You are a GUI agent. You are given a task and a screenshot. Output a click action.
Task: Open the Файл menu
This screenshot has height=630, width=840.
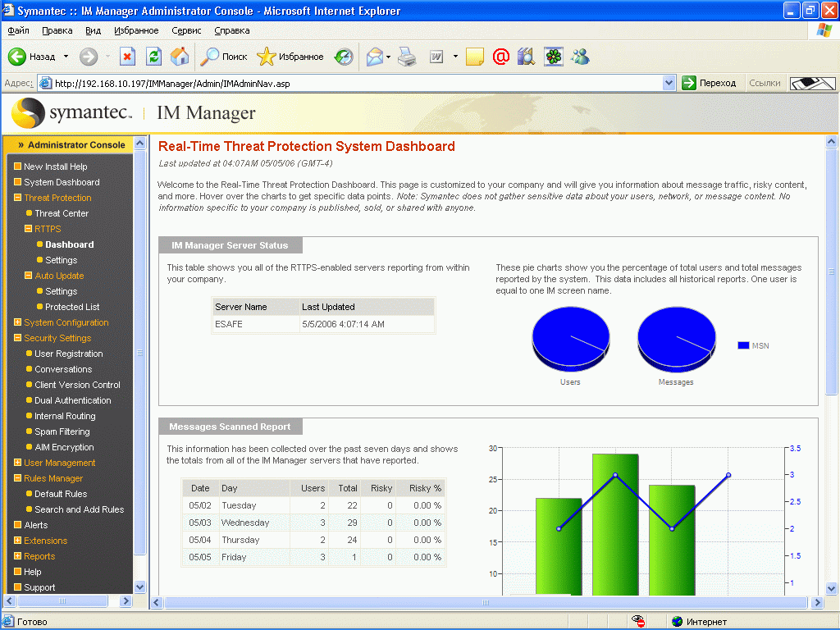pos(18,30)
